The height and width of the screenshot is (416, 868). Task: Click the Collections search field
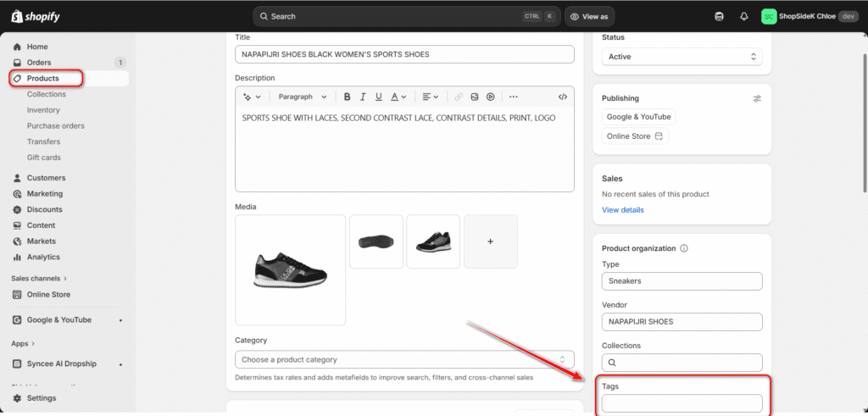click(x=682, y=363)
